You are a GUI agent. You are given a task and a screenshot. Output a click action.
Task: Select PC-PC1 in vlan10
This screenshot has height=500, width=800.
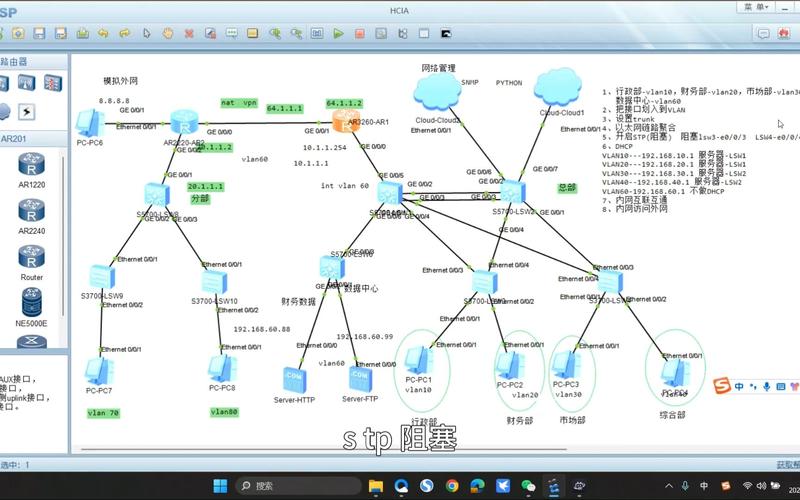click(x=419, y=360)
